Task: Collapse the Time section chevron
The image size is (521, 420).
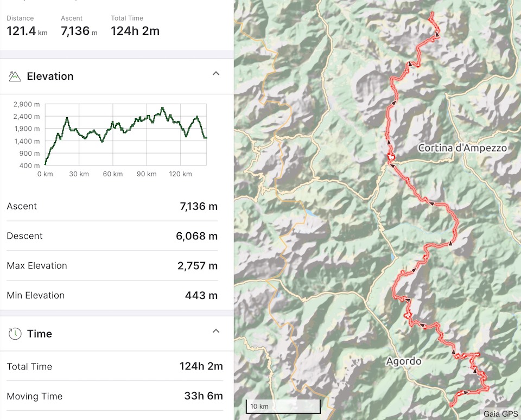Action: point(216,331)
